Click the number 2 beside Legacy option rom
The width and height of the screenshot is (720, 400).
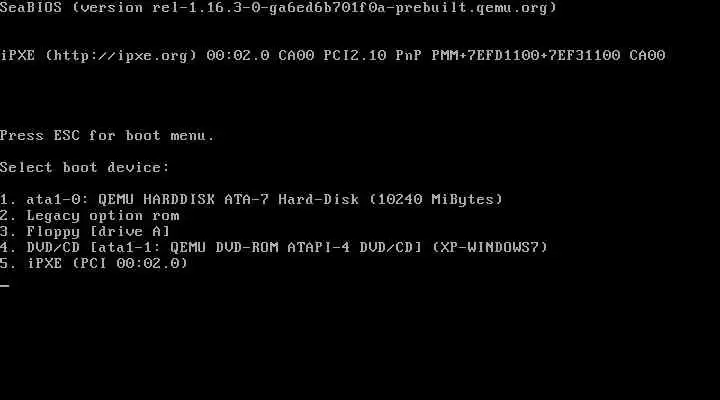pyautogui.click(x=5, y=215)
